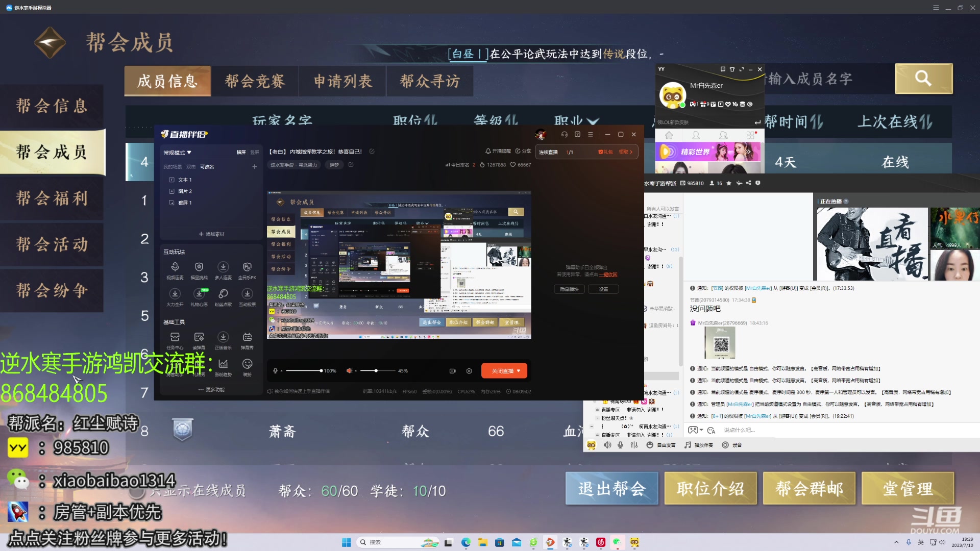Image resolution: width=980 pixels, height=551 pixels.
Task: Open 火力全开 interactive tool
Action: 175,297
